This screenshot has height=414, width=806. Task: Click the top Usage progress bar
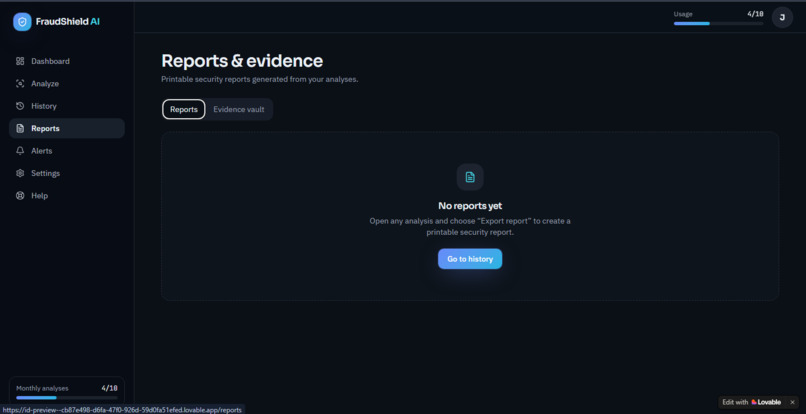coord(719,23)
